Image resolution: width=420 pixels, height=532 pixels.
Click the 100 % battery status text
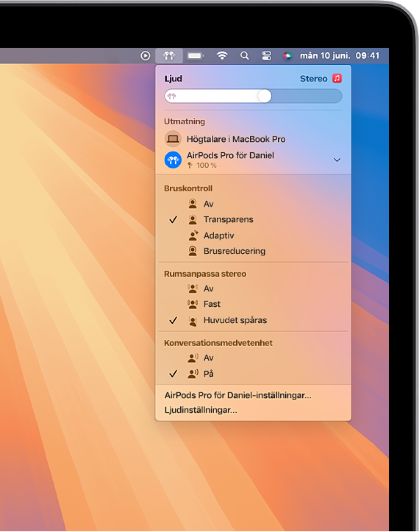[x=206, y=166]
